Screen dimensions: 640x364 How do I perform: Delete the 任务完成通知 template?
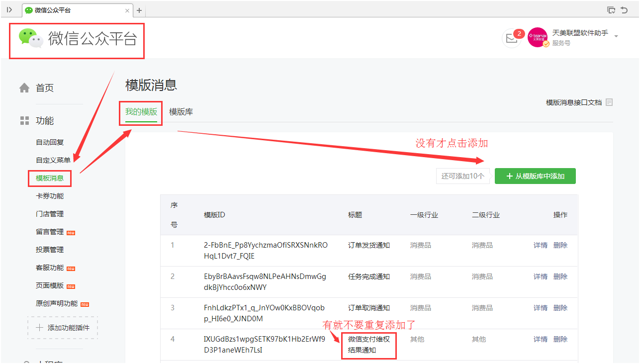pyautogui.click(x=560, y=276)
